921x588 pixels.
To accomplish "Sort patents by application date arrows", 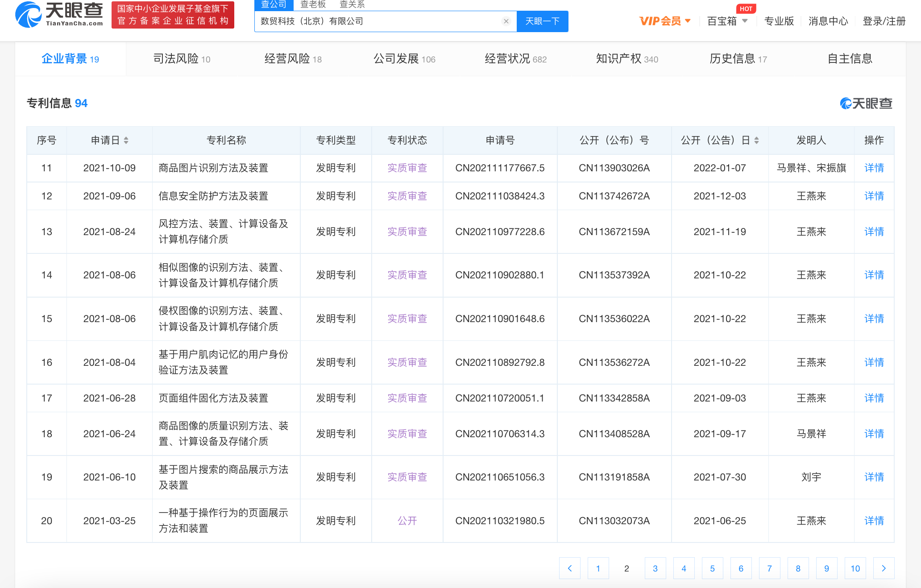I will click(126, 141).
